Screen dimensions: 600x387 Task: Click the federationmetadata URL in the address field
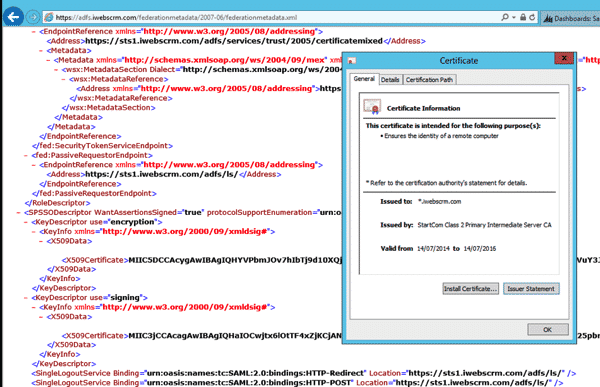(176, 17)
